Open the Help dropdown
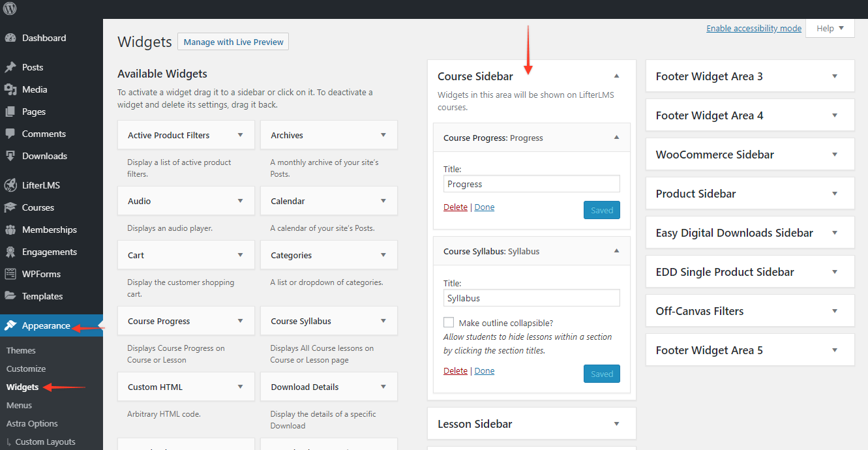 pyautogui.click(x=829, y=28)
